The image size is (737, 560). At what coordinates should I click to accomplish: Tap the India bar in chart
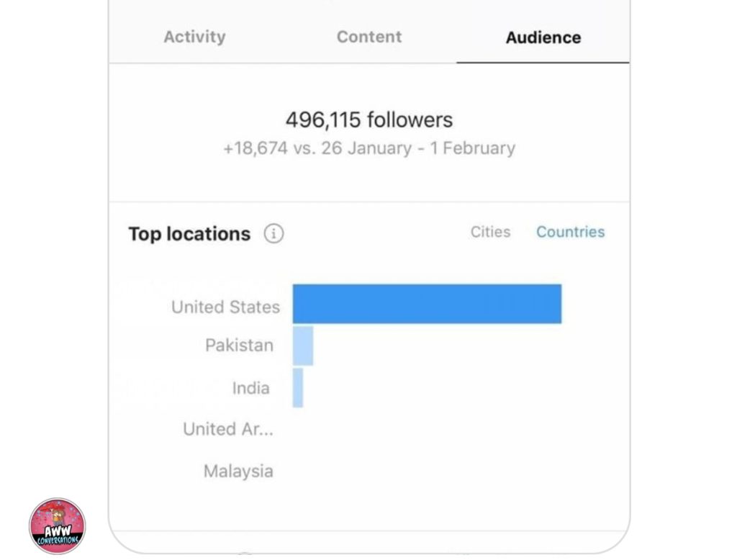297,387
